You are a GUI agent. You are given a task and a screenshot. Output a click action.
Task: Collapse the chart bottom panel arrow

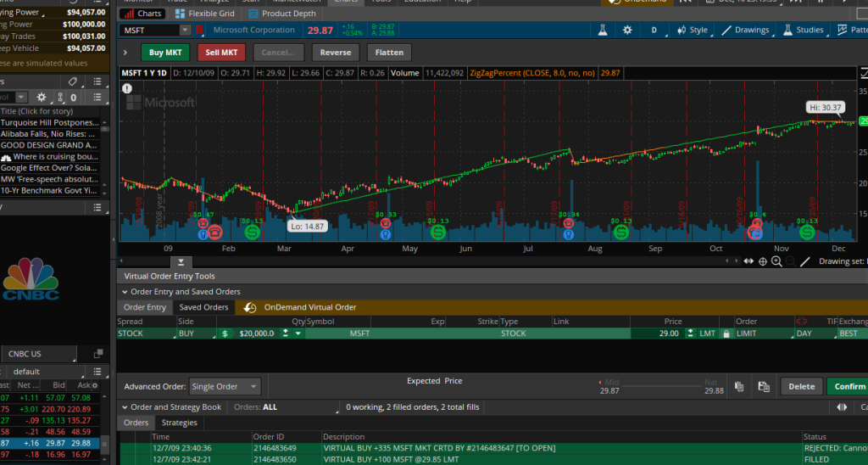[181, 261]
